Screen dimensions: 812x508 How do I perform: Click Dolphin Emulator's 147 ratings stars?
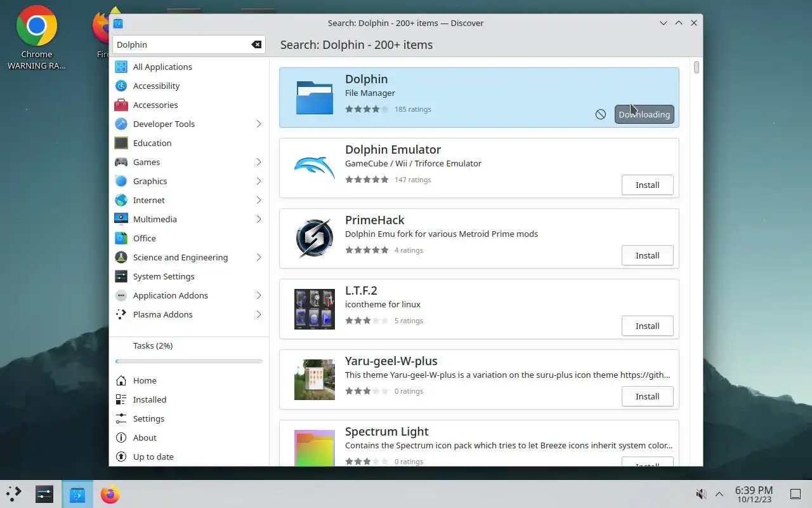click(367, 180)
